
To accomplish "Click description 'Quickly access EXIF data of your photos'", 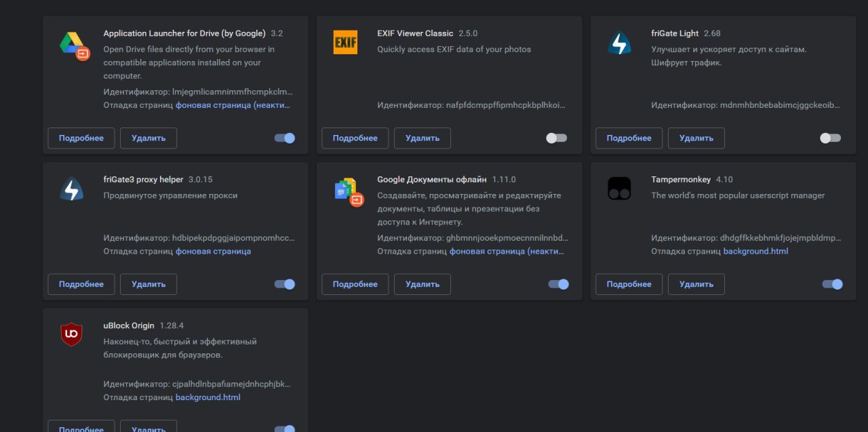I will [454, 50].
